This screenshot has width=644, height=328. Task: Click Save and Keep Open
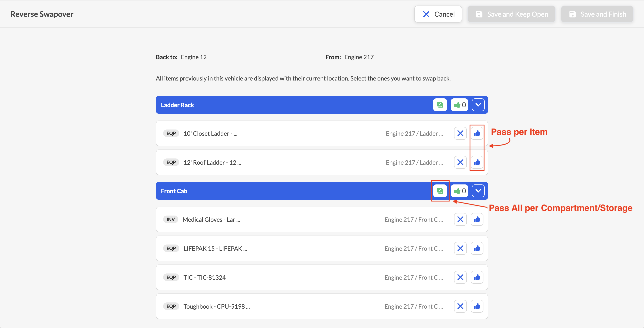click(511, 14)
